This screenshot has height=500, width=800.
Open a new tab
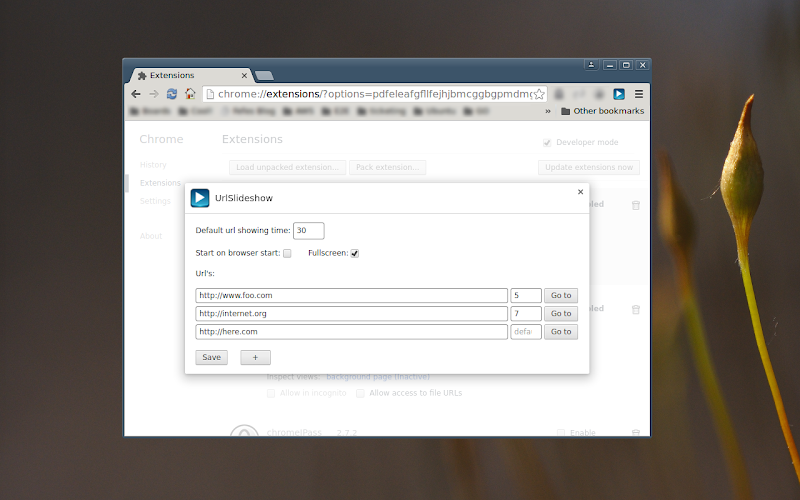click(264, 76)
